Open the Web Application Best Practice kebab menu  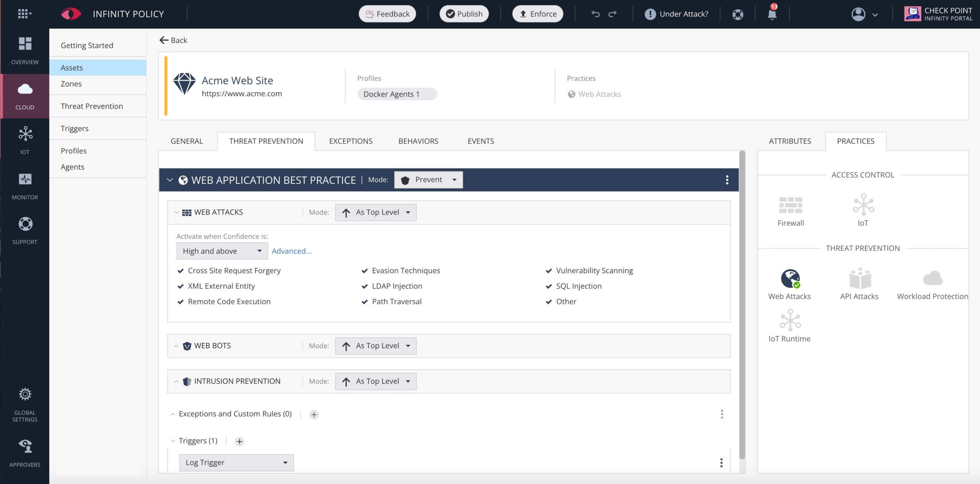click(x=727, y=180)
